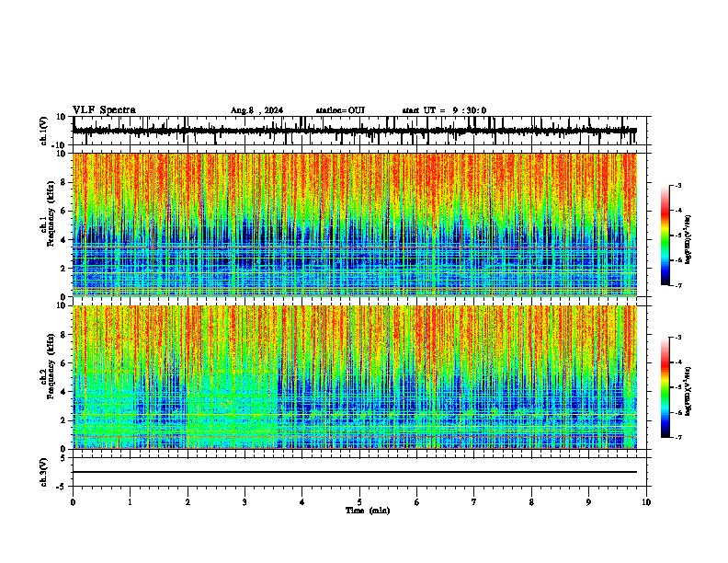Click the "ch.1(V)" waveform axis label
The width and height of the screenshot is (728, 563).
44,131
